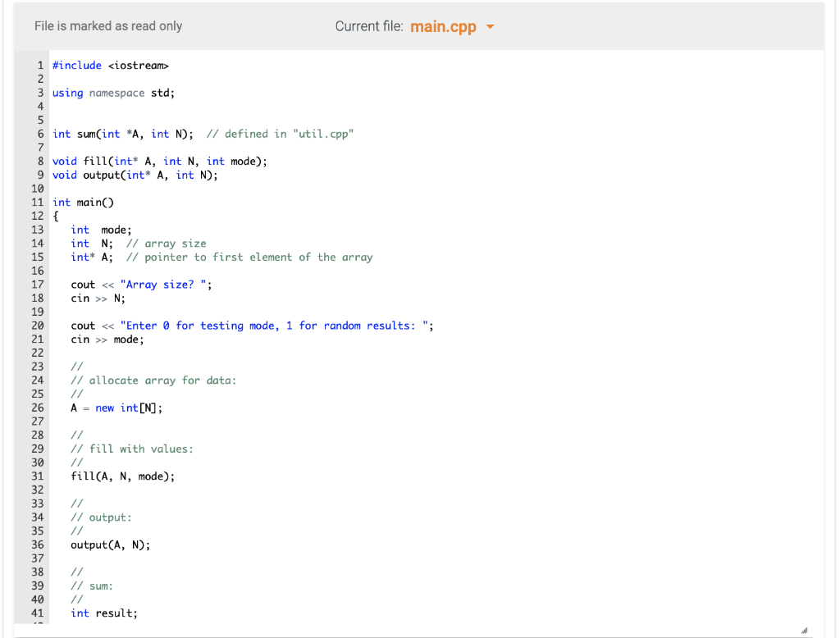Viewport: 840px width, 638px height.
Task: Click the 'cin >> N;' line
Action: pos(98,298)
